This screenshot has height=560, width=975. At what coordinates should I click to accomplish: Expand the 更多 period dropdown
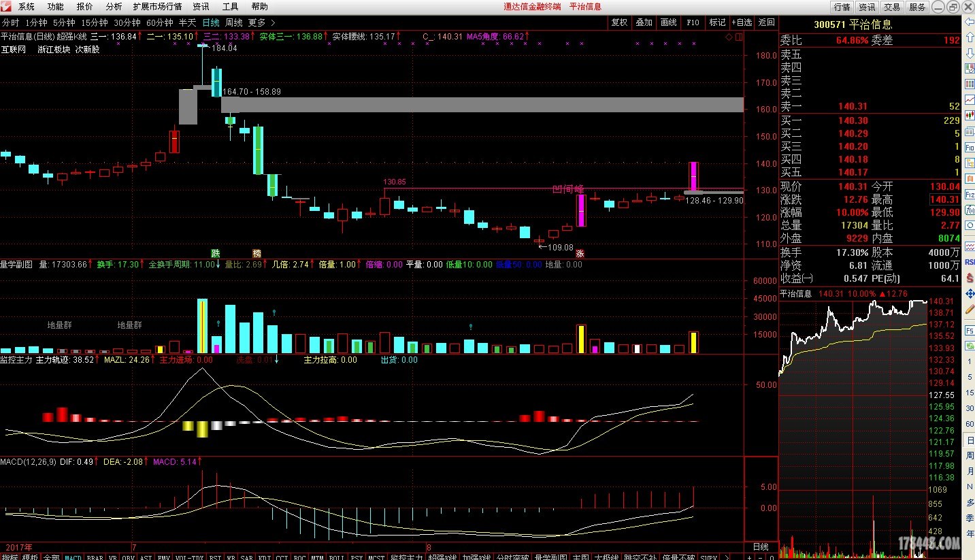(x=257, y=22)
